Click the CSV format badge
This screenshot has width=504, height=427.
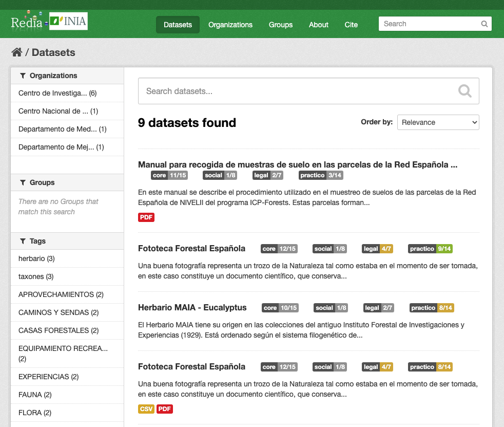[x=146, y=409]
